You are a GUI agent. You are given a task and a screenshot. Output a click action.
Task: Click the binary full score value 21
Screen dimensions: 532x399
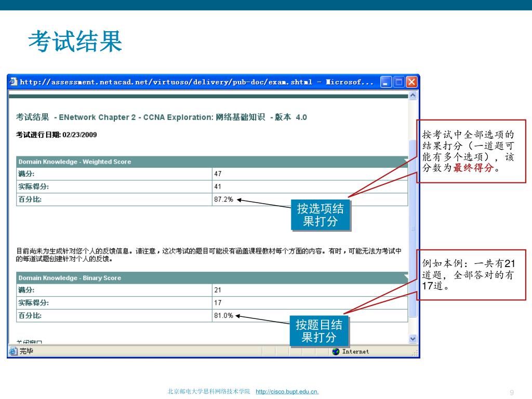pos(218,290)
